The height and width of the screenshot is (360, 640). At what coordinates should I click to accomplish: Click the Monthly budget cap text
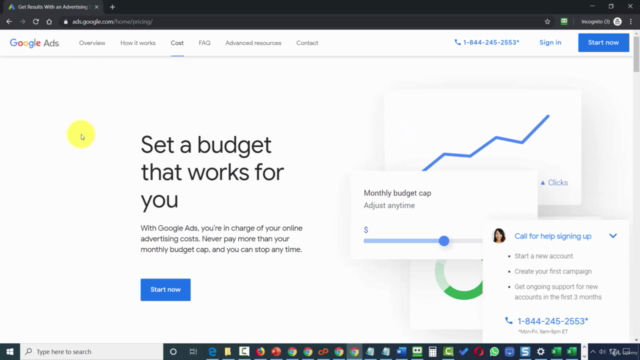pyautogui.click(x=397, y=193)
